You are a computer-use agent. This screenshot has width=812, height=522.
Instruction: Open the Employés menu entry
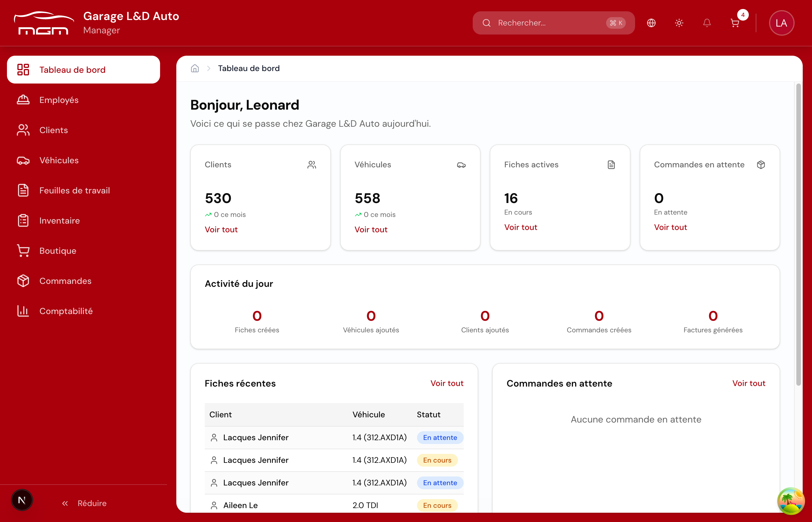point(59,100)
